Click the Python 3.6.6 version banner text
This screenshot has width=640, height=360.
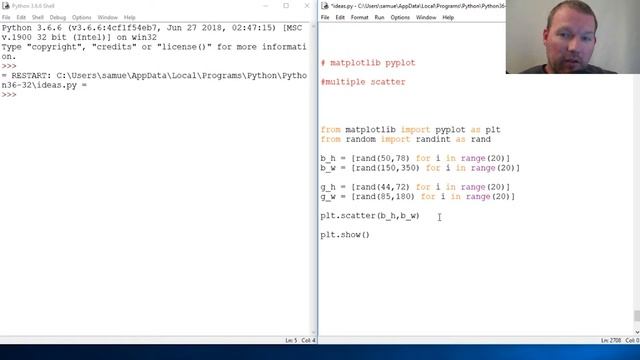tap(152, 33)
